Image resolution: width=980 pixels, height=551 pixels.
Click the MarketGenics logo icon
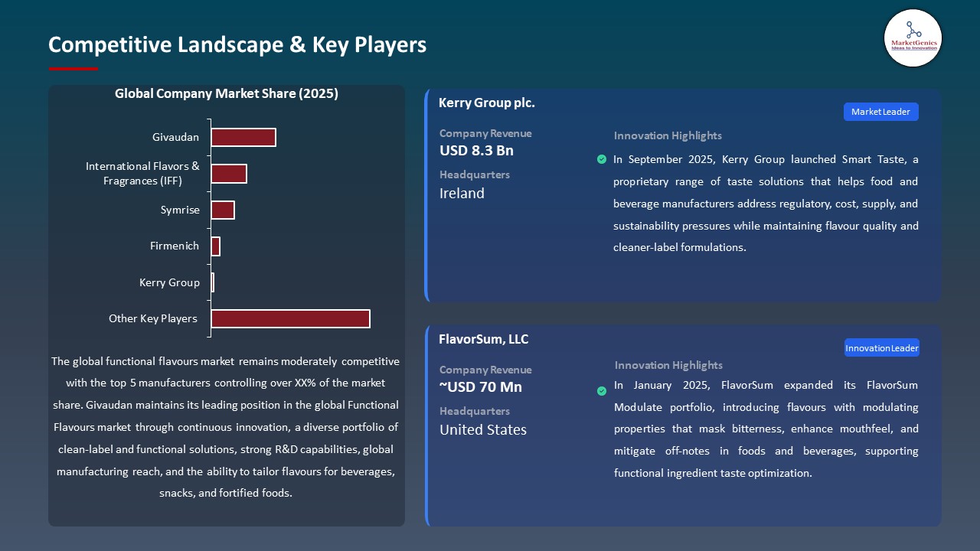(x=913, y=37)
